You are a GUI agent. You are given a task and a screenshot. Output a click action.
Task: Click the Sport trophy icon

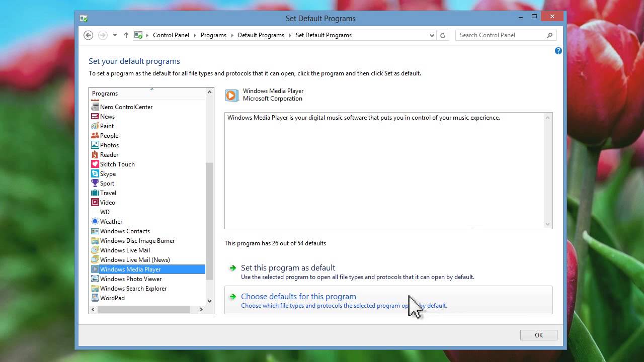[x=95, y=183]
